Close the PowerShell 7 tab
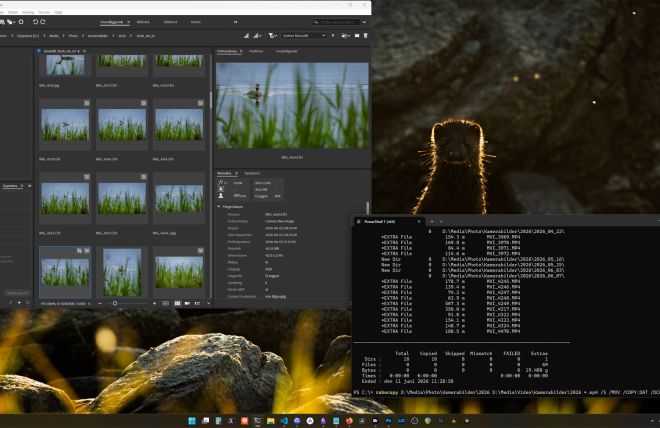Viewport: 660px width, 428px height. pyautogui.click(x=419, y=221)
